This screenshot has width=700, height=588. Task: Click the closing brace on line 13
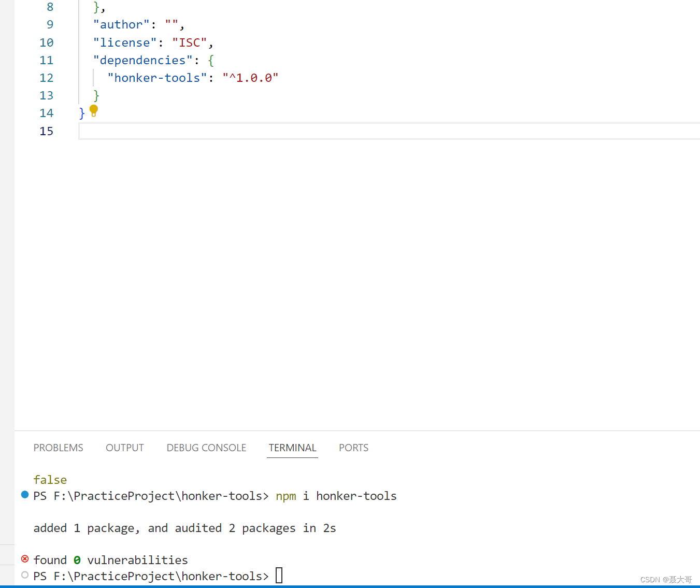tap(96, 96)
